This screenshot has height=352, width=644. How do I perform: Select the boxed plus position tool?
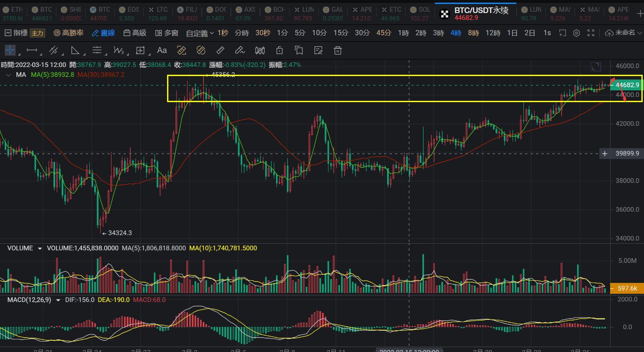pos(140,50)
